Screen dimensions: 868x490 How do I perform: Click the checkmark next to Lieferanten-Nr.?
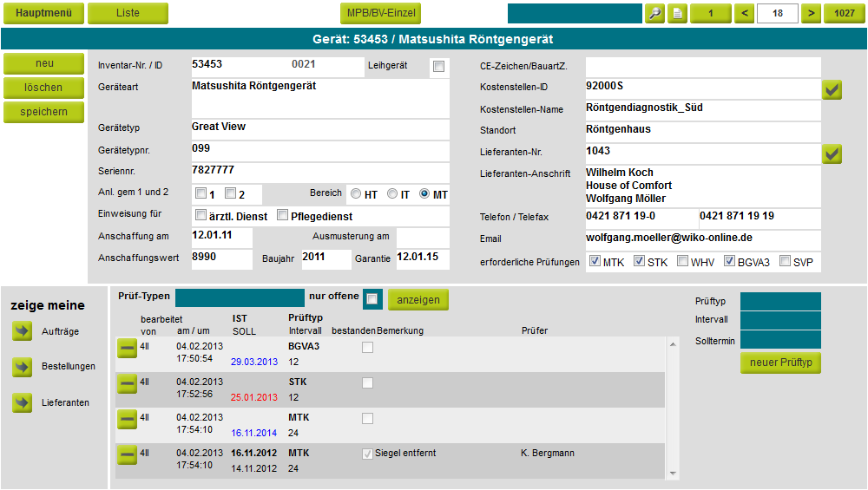click(x=832, y=154)
